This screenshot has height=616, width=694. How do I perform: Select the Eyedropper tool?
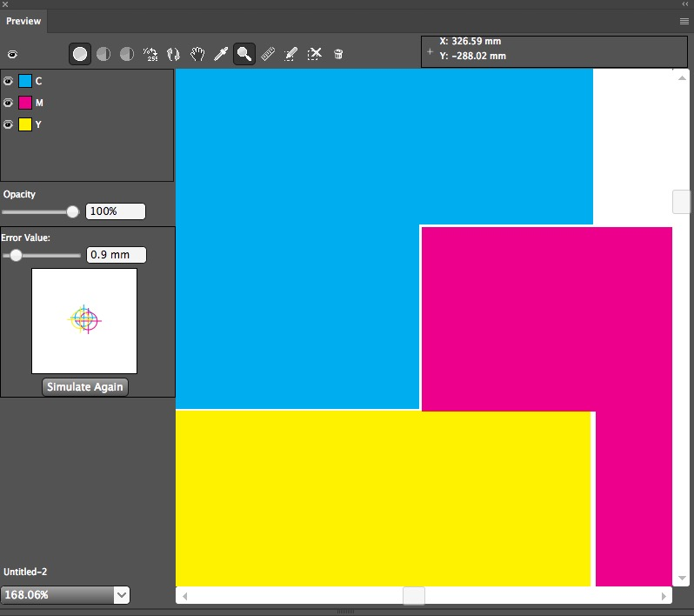click(221, 54)
